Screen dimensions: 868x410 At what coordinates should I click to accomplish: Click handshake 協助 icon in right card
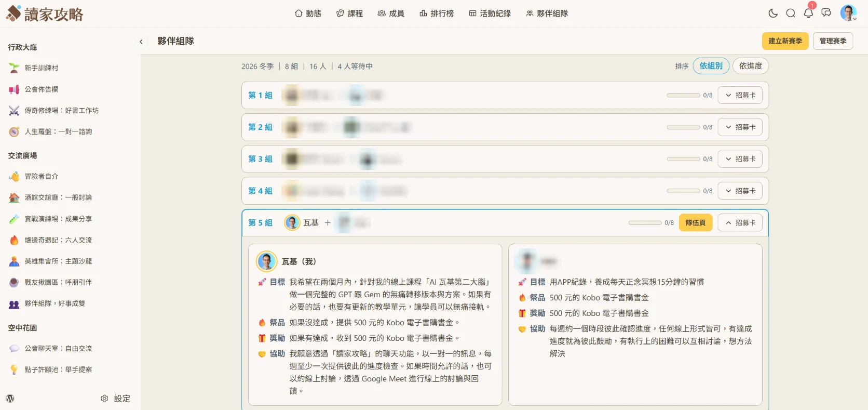pos(522,329)
